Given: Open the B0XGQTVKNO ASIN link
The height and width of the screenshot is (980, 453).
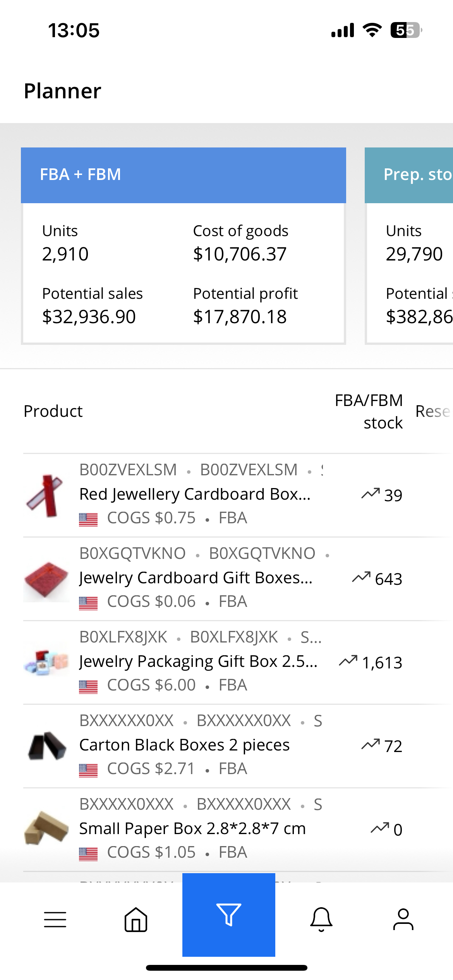Looking at the screenshot, I should pos(132,553).
